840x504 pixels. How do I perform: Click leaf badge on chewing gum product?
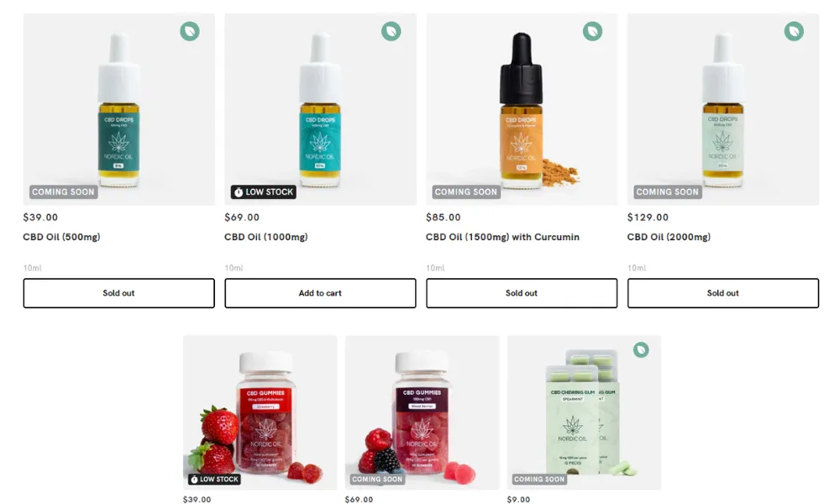tap(641, 349)
